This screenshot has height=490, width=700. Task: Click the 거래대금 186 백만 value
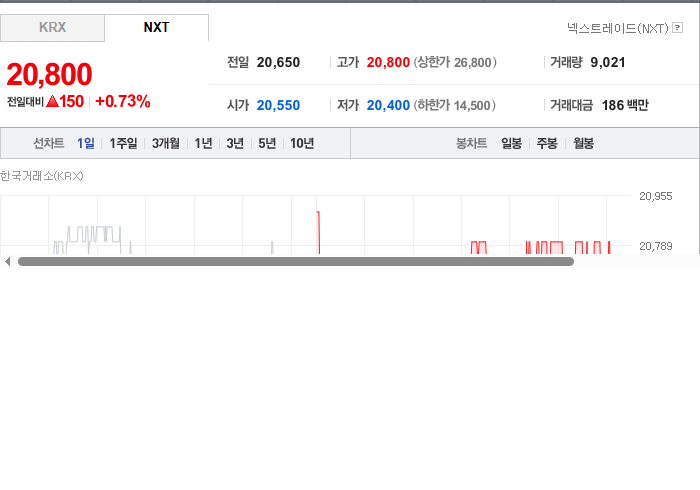(x=625, y=105)
